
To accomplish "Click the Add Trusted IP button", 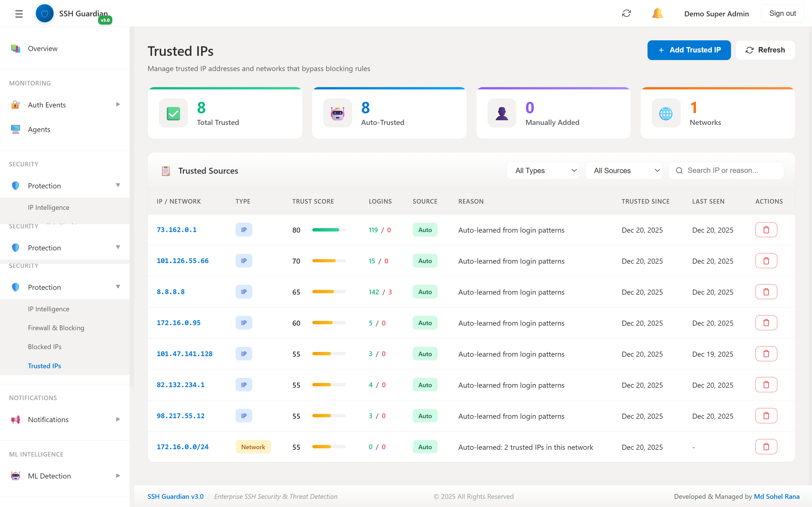I will pos(689,50).
